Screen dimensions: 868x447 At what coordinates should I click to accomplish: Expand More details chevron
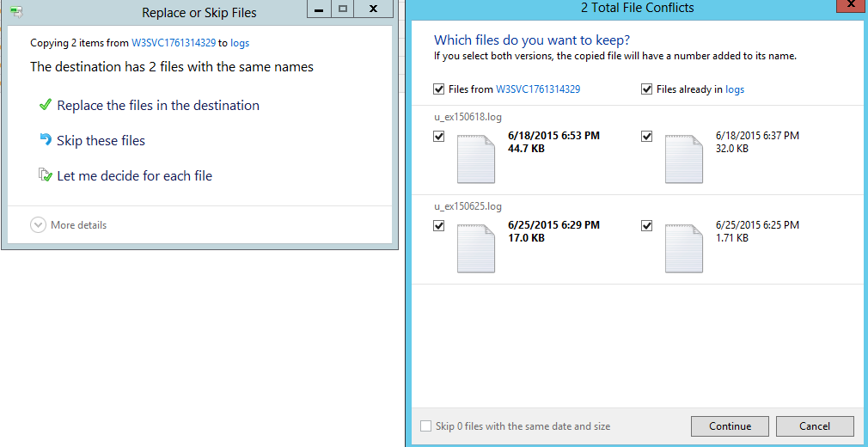pyautogui.click(x=38, y=225)
